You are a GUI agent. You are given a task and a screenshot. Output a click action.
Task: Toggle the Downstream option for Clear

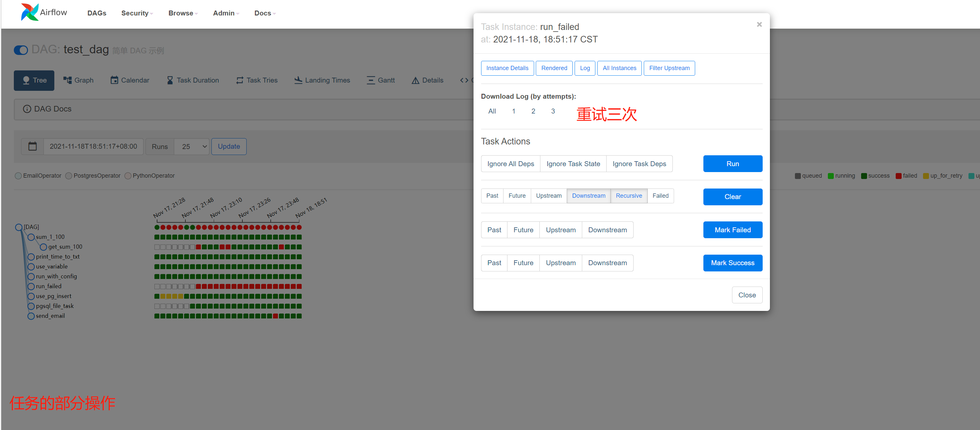pos(588,196)
